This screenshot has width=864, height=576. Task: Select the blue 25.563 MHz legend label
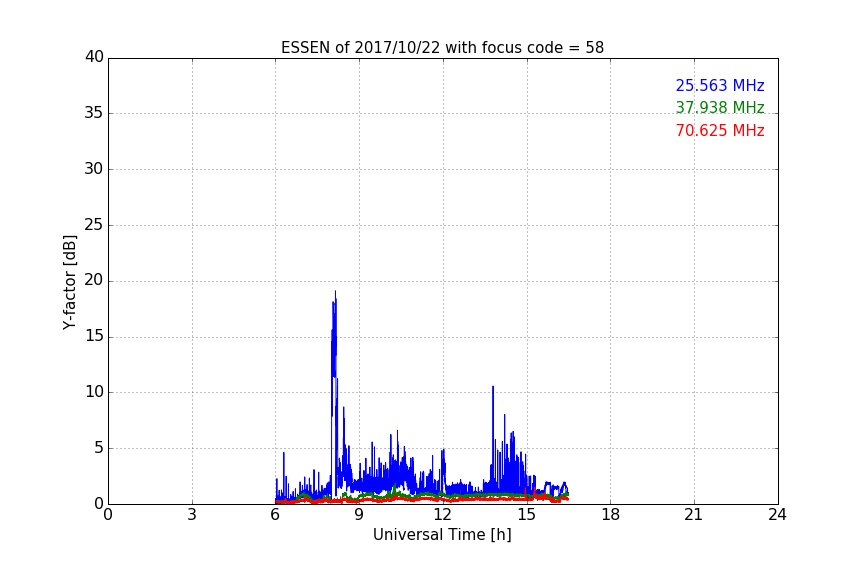click(x=720, y=85)
